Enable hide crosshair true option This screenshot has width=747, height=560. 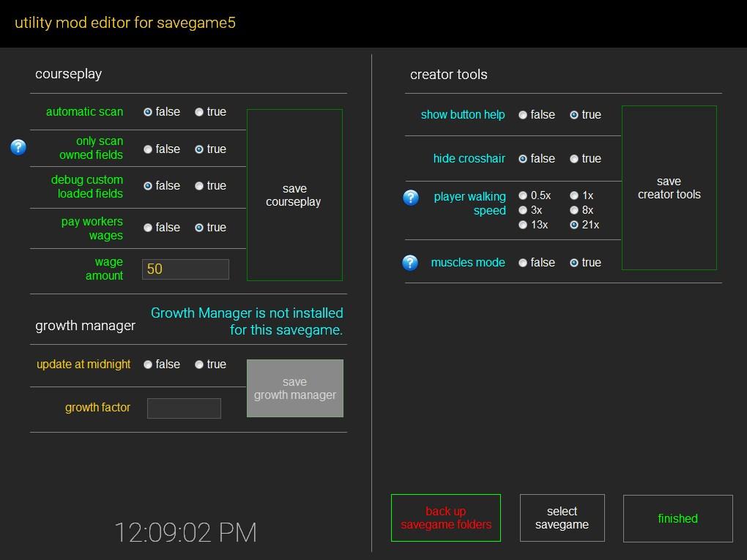click(574, 159)
